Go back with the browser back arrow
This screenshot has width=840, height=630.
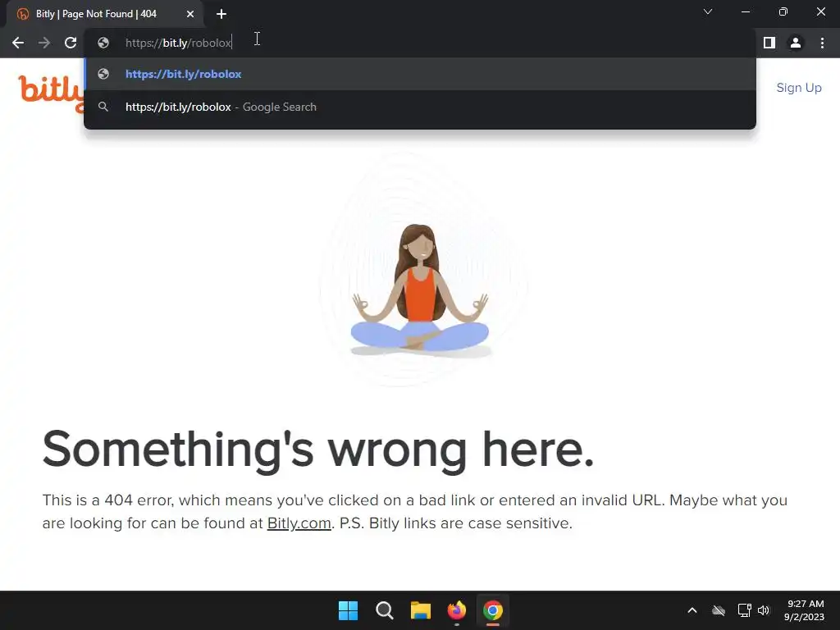pyautogui.click(x=18, y=43)
